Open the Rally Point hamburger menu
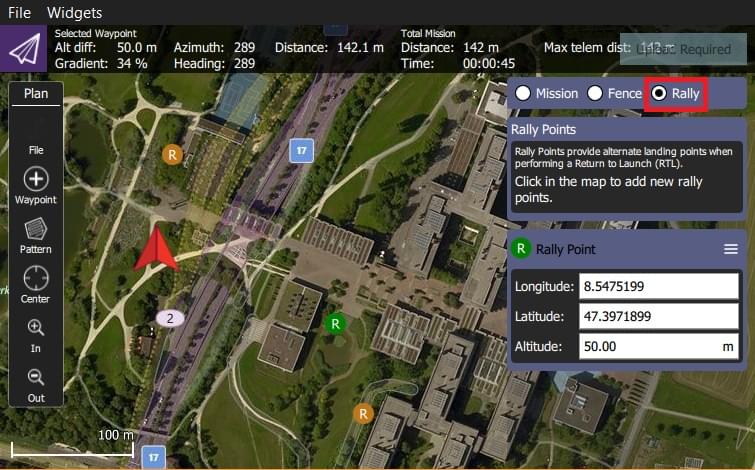The width and height of the screenshot is (755, 470). point(731,249)
